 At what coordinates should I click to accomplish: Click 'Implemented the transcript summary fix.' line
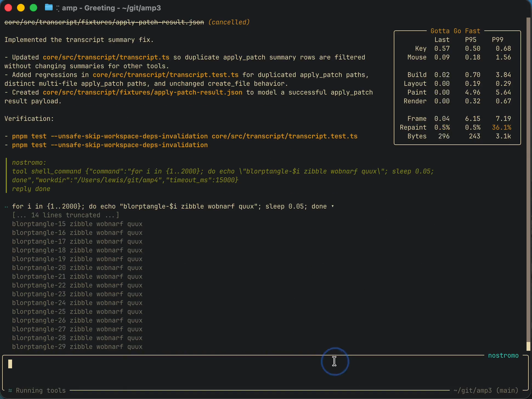pos(79,40)
